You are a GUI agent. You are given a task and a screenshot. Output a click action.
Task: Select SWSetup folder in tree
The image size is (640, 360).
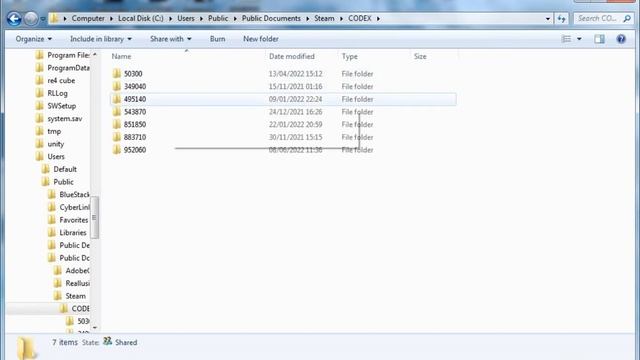tap(56, 106)
